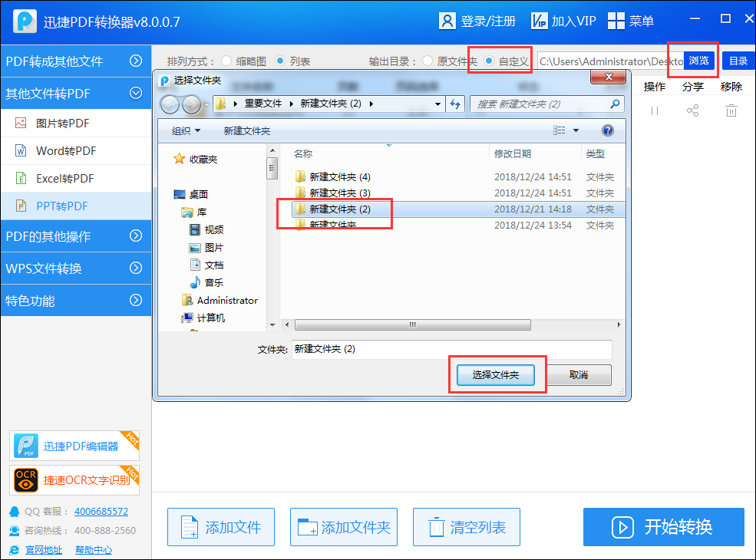Open recent locations dropdown arrow
Image resolution: width=756 pixels, height=560 pixels.
coord(206,104)
